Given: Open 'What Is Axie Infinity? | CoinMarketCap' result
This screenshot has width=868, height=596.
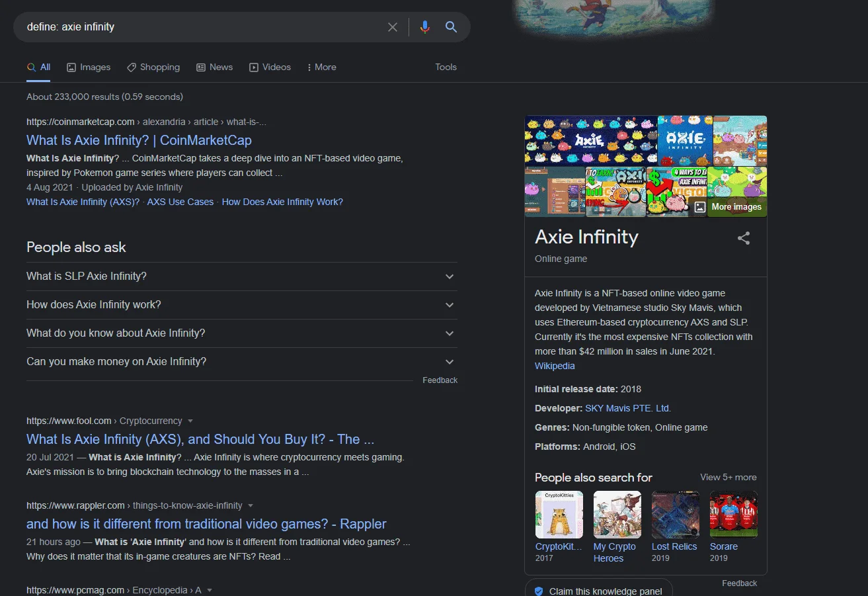Looking at the screenshot, I should (x=139, y=140).
